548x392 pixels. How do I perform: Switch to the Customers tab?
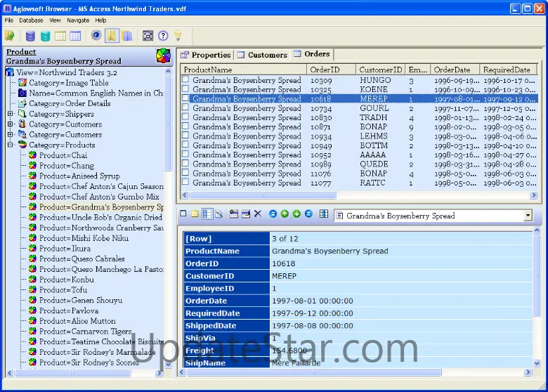pos(262,55)
